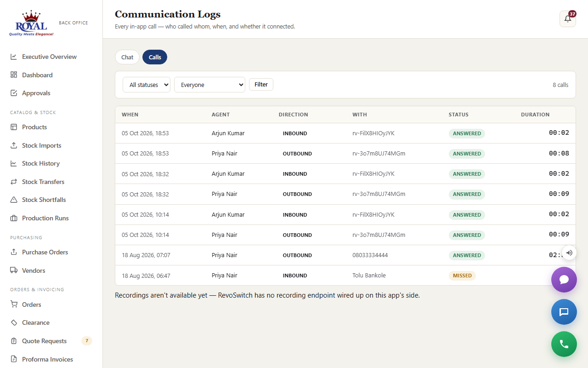588x368 pixels.
Task: Open the All statuses dropdown
Action: [x=147, y=85]
